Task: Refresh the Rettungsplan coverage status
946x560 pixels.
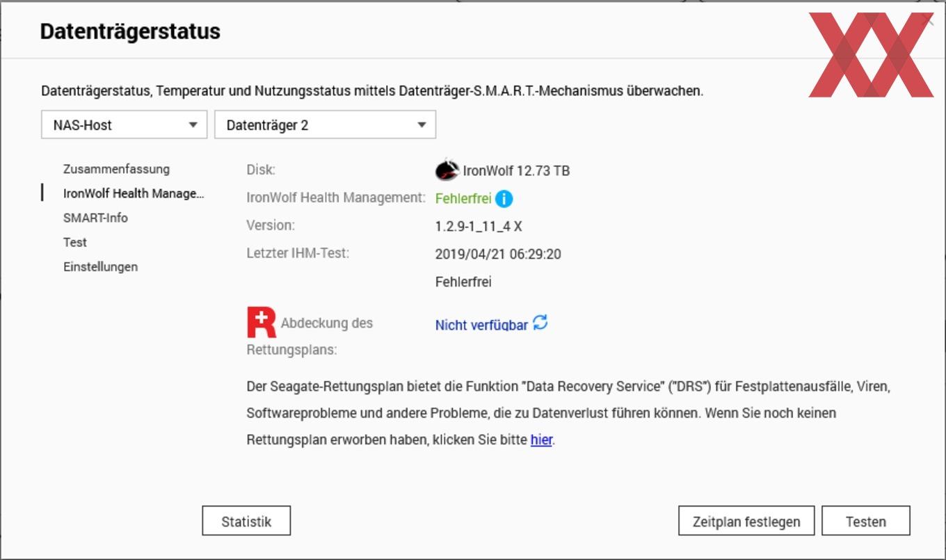Action: (540, 323)
